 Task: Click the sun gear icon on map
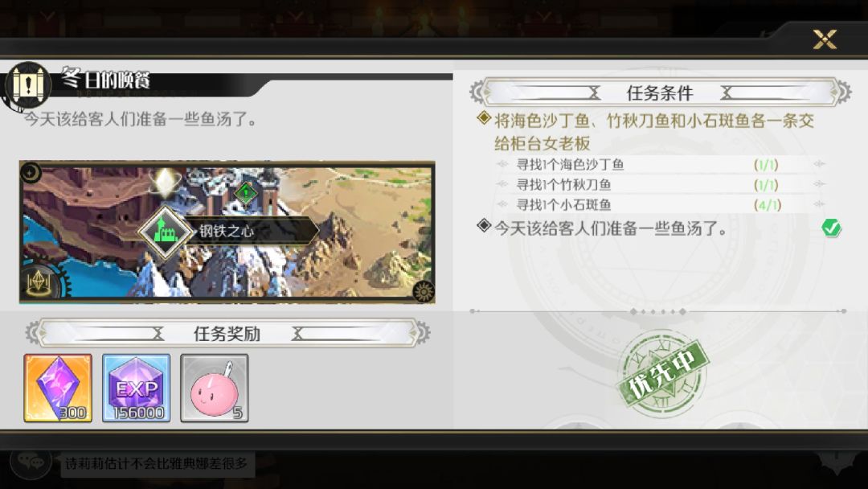click(423, 290)
